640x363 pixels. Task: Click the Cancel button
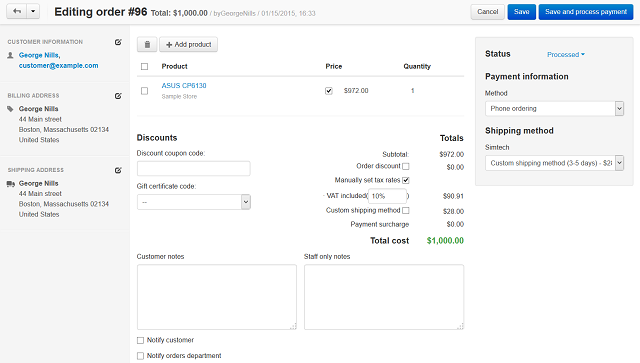point(488,12)
